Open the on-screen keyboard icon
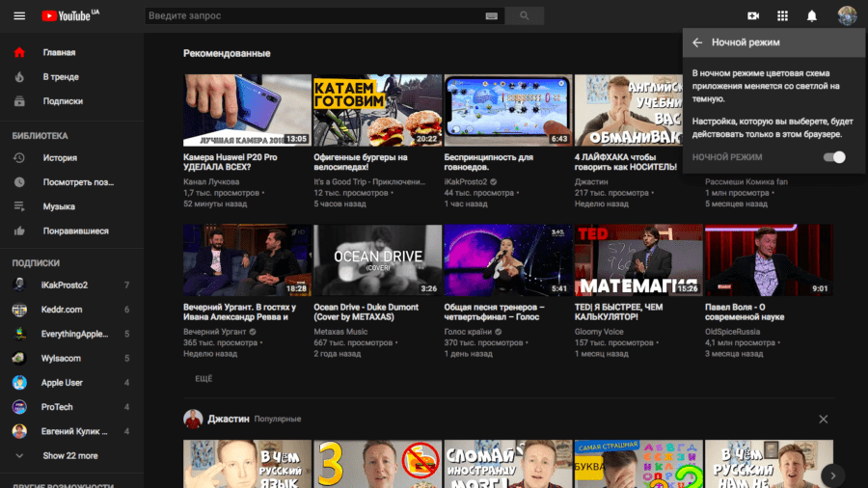Screen dimensions: 868x488 492,16
